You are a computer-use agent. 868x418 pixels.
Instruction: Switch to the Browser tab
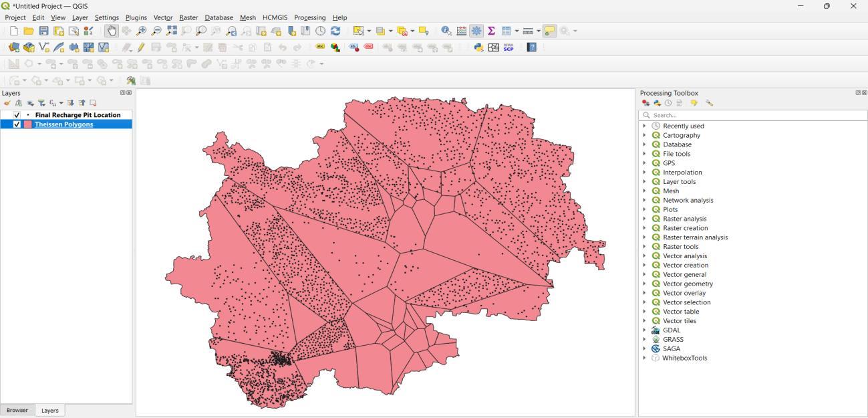pyautogui.click(x=17, y=410)
